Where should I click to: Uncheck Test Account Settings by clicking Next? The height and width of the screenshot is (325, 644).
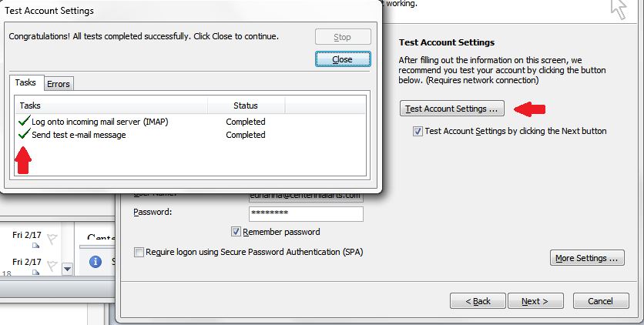tap(418, 132)
